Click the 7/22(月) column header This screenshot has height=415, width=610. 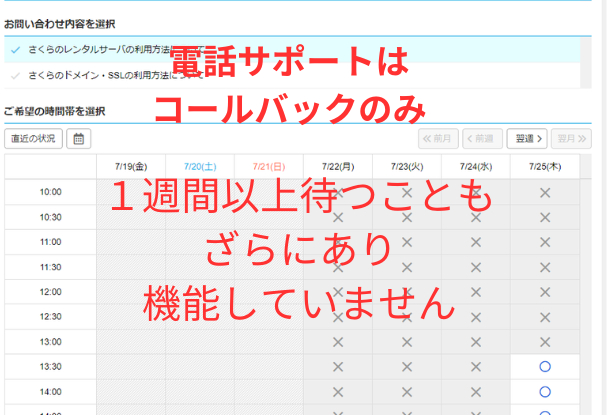(338, 166)
